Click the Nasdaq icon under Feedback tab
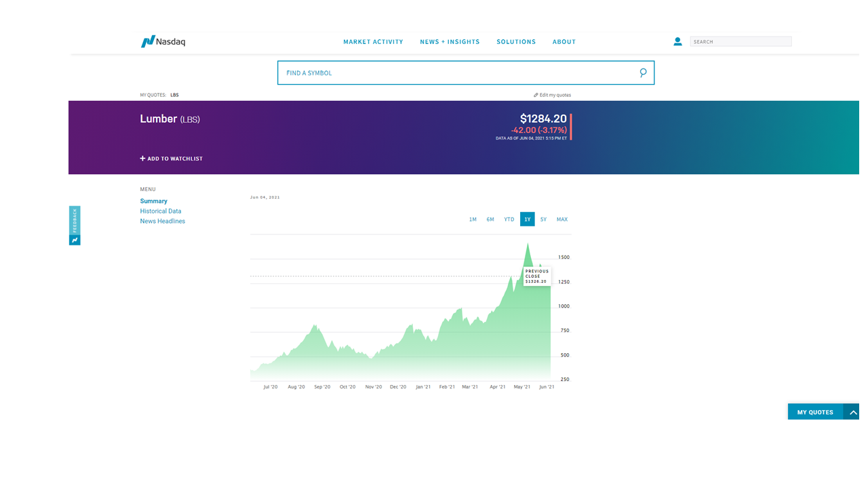Screen dimensions: 868x488 75,240
